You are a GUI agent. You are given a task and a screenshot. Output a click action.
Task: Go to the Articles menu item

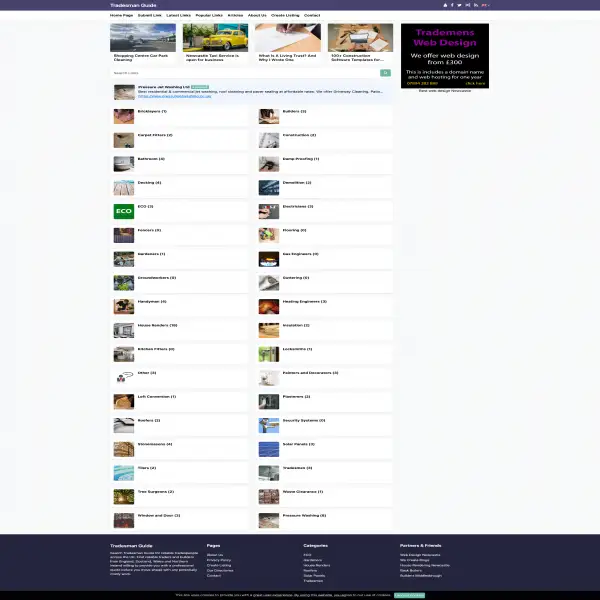point(235,15)
